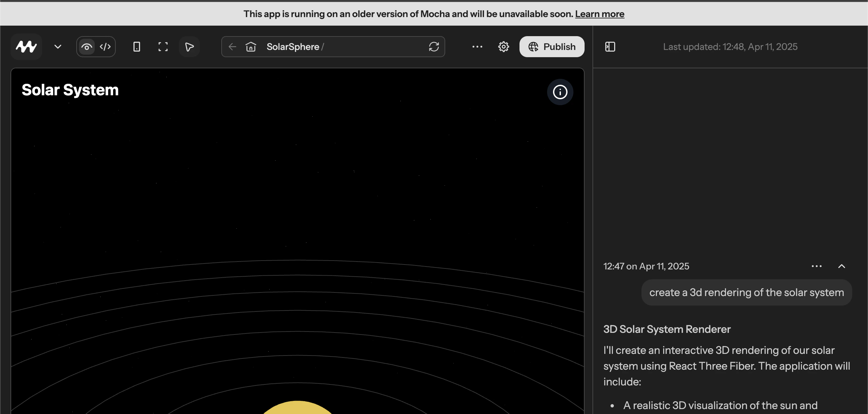The image size is (868, 414).
Task: Open app settings gear
Action: coord(503,46)
